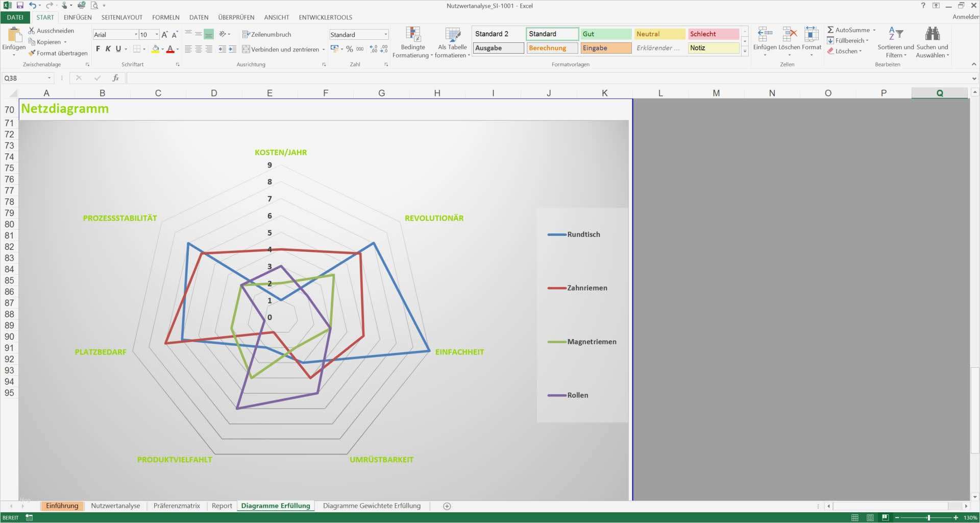
Task: Increase the cell indent
Action: (232, 49)
